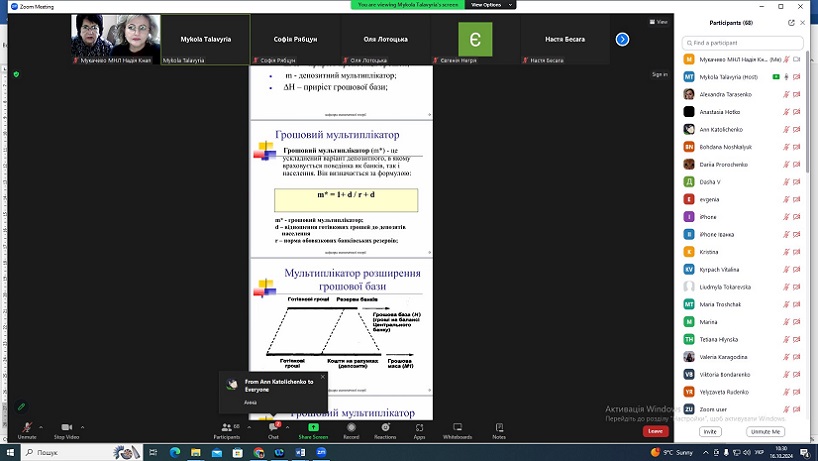Click the green annotation pencil icon
The height and width of the screenshot is (461, 818).
coord(21,406)
